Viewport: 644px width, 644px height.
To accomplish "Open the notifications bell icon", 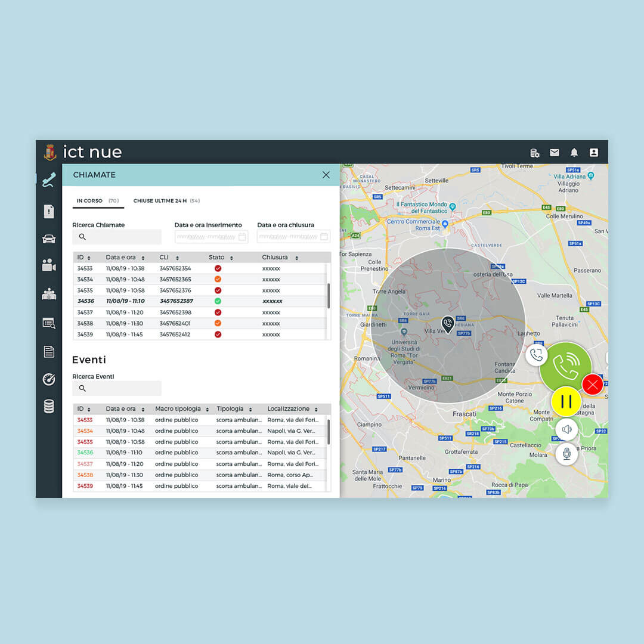I will coord(574,153).
